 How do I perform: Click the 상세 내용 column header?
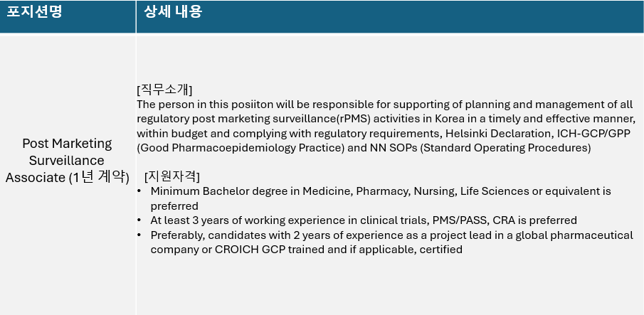pyautogui.click(x=173, y=11)
